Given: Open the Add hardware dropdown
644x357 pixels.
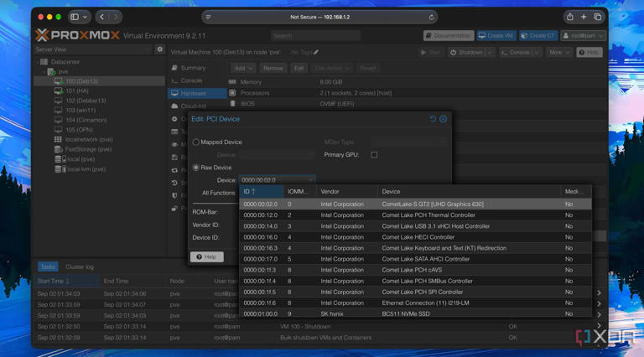Looking at the screenshot, I should tap(243, 68).
